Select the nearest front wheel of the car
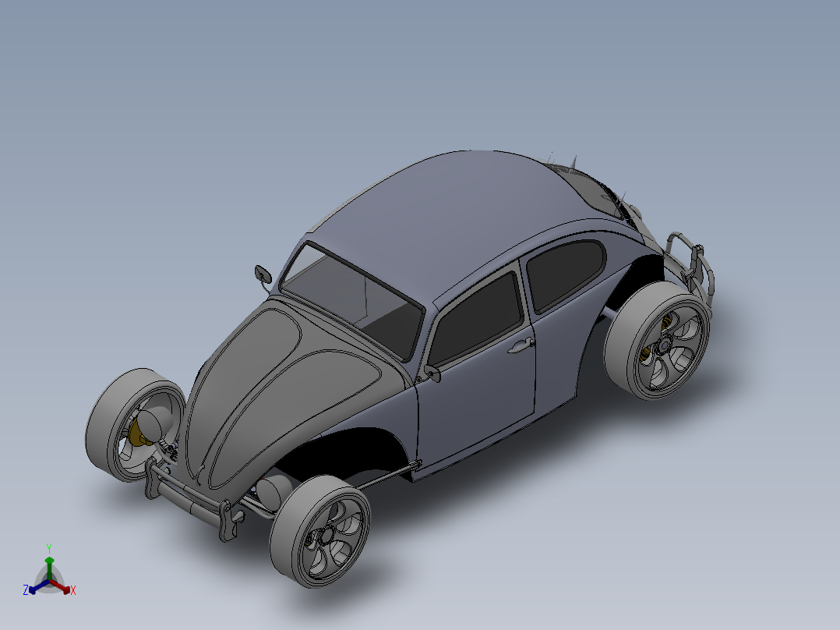The image size is (840, 630). 319,531
